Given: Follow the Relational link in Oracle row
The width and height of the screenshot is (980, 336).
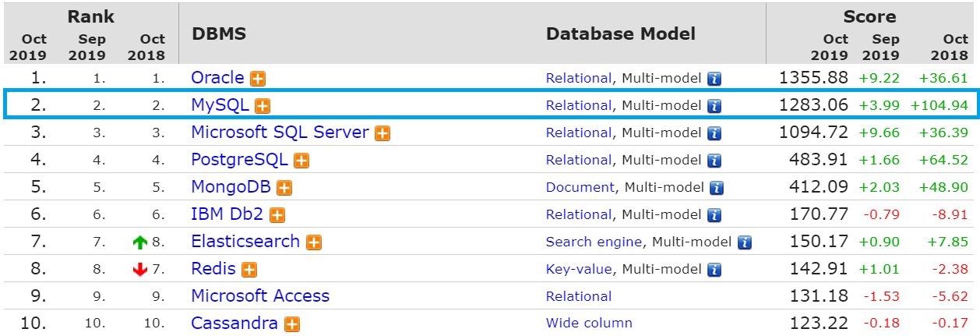Looking at the screenshot, I should (x=579, y=78).
